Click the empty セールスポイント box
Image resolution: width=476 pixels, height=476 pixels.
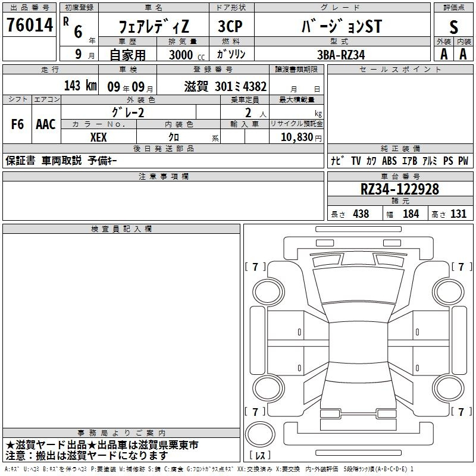click(x=400, y=107)
